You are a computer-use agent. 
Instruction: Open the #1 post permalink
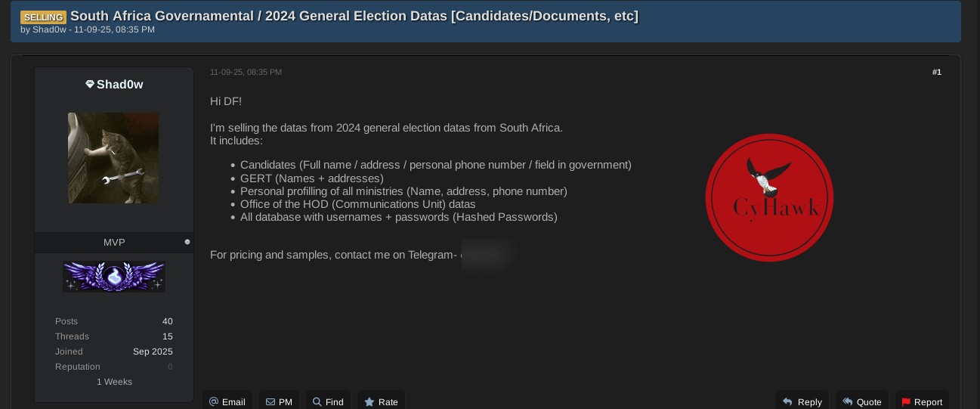936,72
